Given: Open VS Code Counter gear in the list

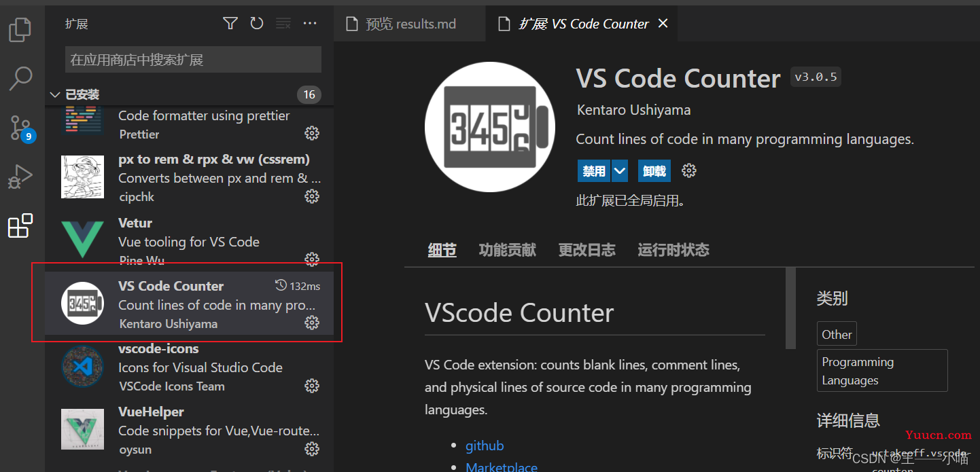Looking at the screenshot, I should (312, 323).
